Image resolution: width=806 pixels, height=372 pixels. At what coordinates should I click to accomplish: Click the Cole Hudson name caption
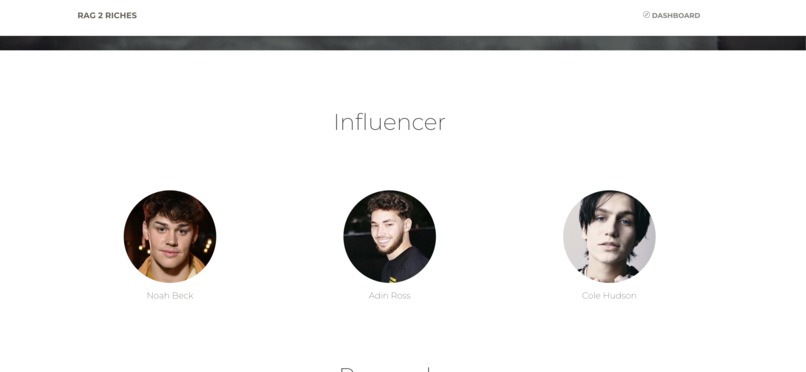click(609, 295)
